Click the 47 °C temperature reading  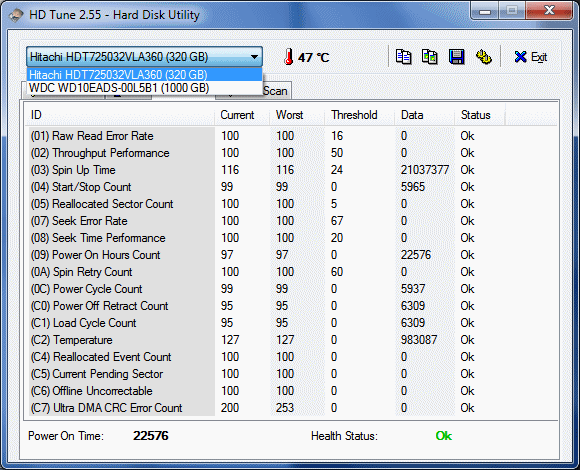[313, 57]
